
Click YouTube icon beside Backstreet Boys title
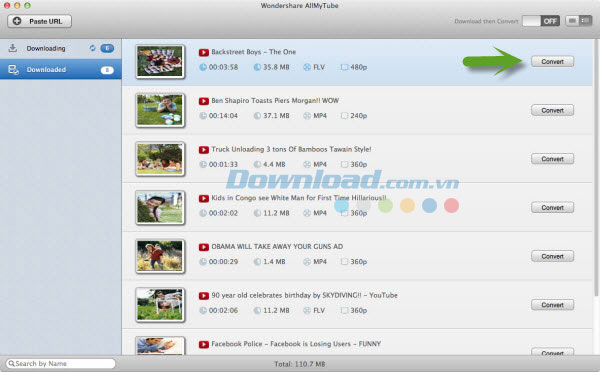pyautogui.click(x=204, y=52)
